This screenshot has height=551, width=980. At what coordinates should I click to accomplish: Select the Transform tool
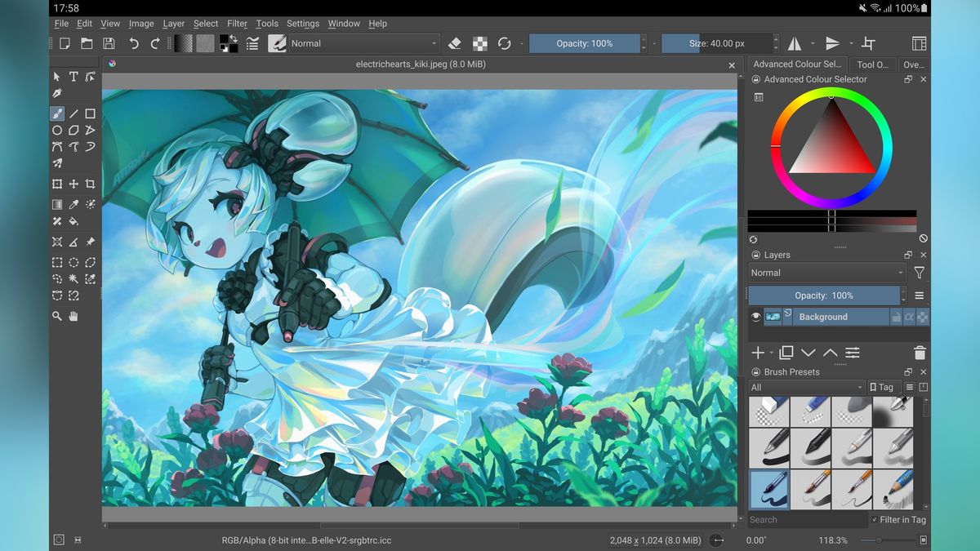[x=57, y=184]
